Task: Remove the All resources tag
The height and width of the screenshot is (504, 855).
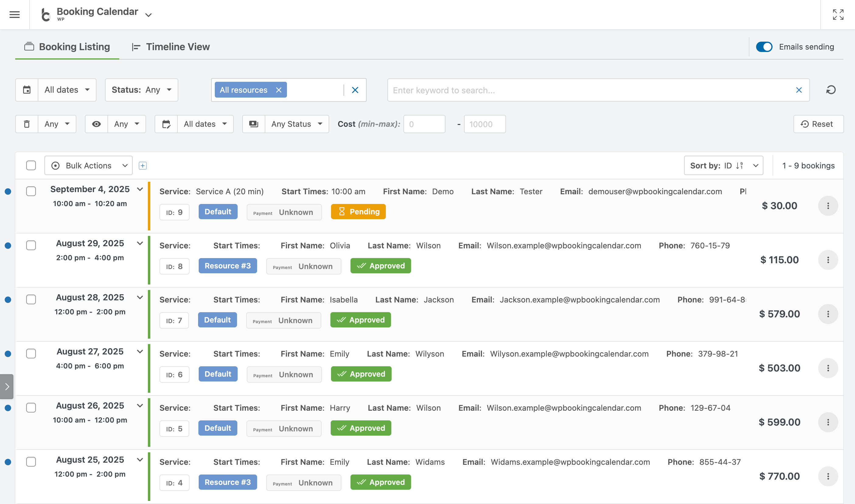Action: tap(279, 90)
